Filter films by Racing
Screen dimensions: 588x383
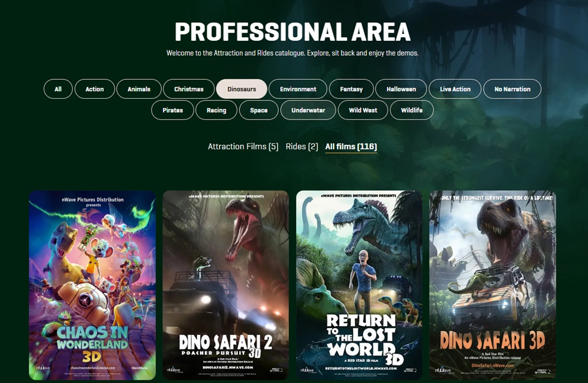216,110
